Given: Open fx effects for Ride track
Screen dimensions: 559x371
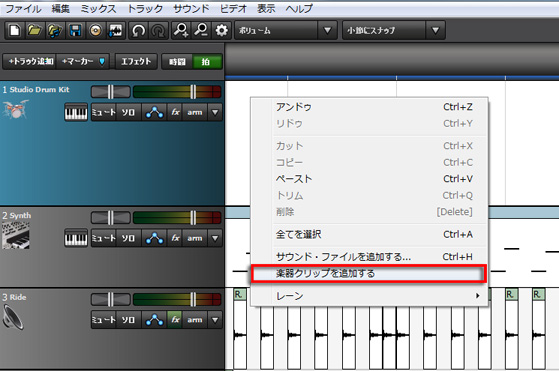Looking at the screenshot, I should pos(175,320).
